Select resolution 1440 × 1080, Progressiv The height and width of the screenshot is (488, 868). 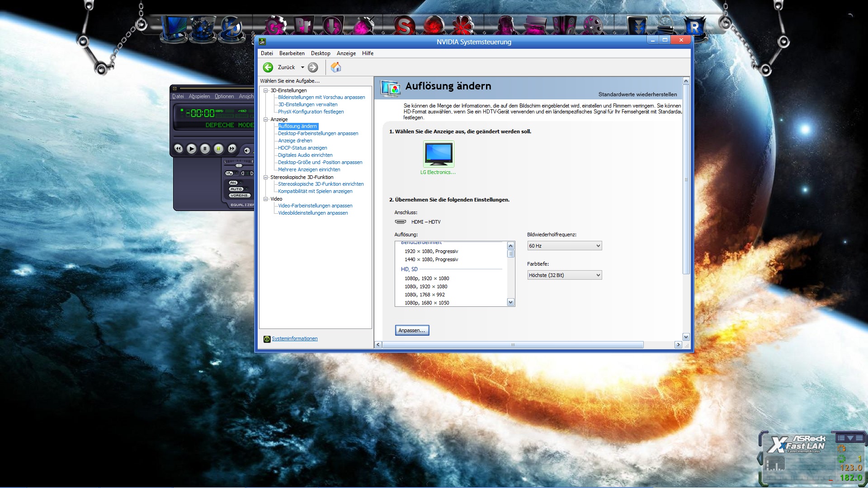[431, 259]
